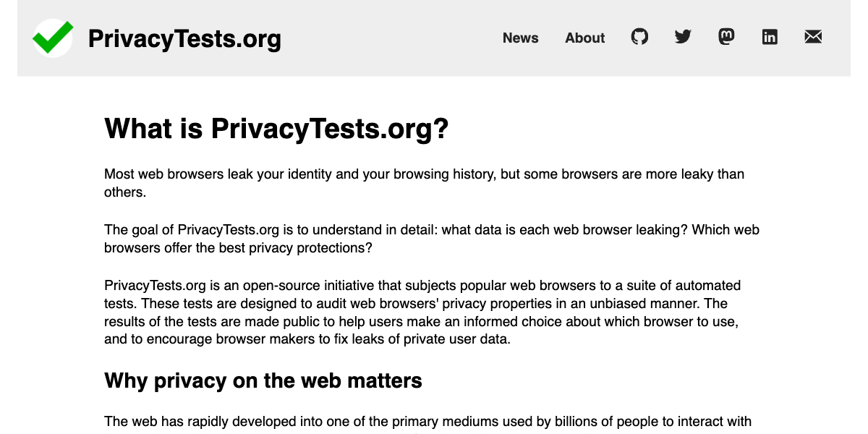This screenshot has height=434, width=868.
Task: Click the "Why privacy on the web matters" heading
Action: point(263,380)
